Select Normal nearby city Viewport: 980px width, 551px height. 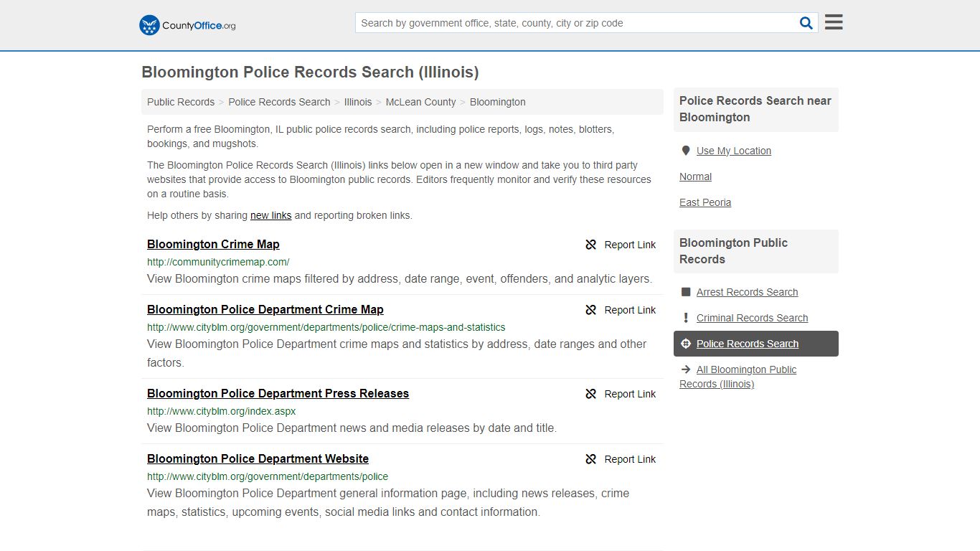coord(695,176)
